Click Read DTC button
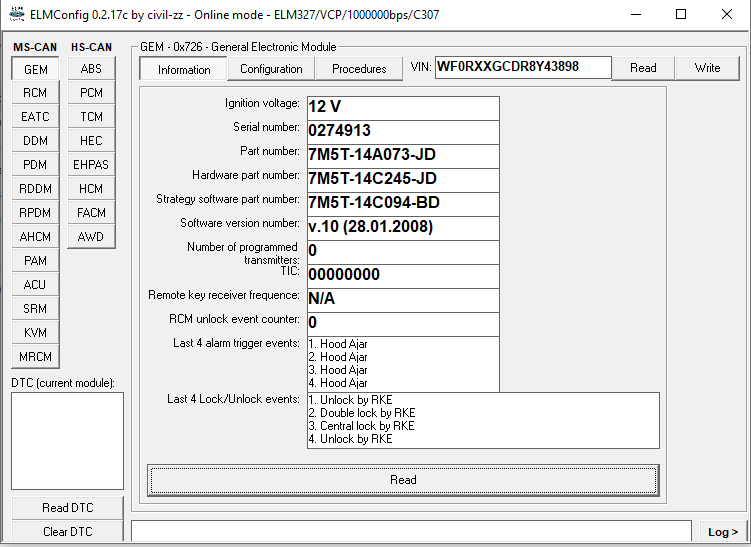751x547 pixels. (68, 508)
